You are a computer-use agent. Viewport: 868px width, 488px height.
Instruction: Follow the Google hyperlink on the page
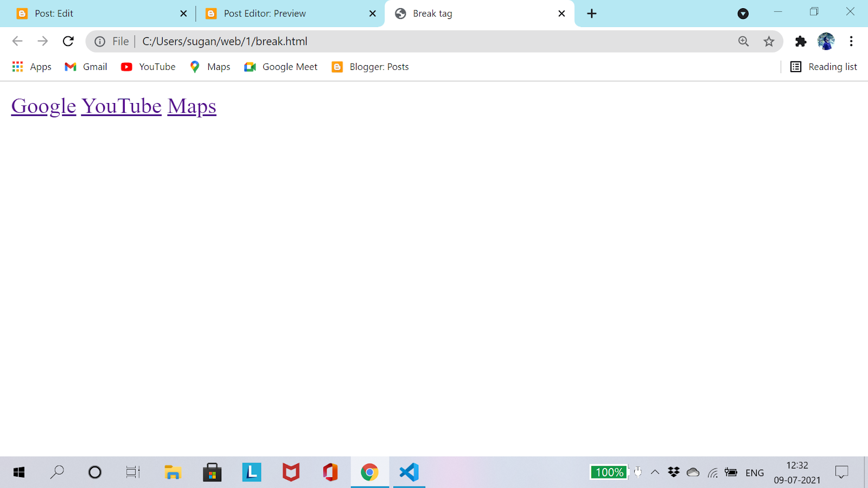tap(43, 106)
